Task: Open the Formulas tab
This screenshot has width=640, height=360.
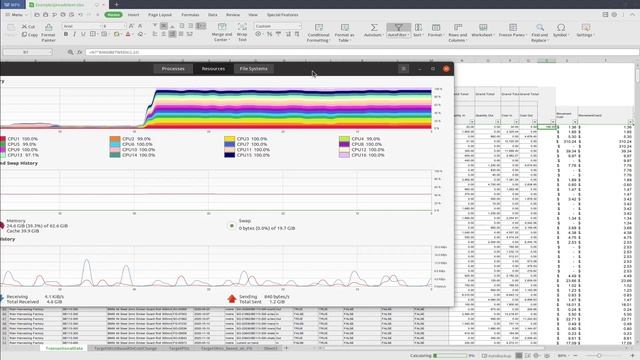Action: coord(190,15)
